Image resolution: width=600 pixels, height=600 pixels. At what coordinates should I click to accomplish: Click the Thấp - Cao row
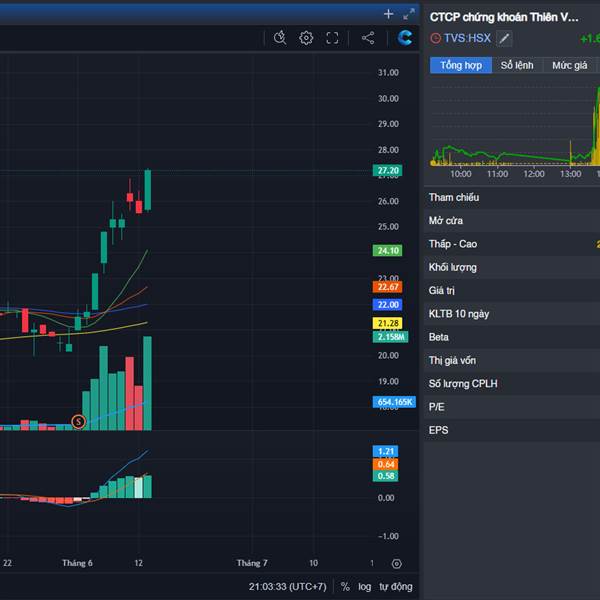(x=512, y=244)
